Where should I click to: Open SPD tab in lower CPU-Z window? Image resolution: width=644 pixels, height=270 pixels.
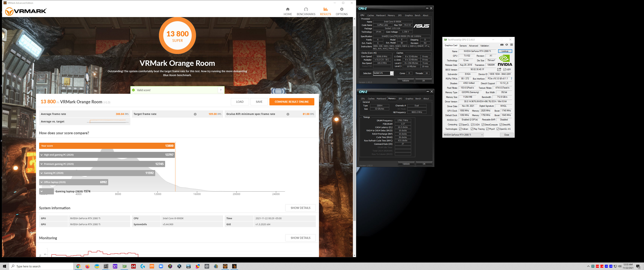tap(400, 99)
